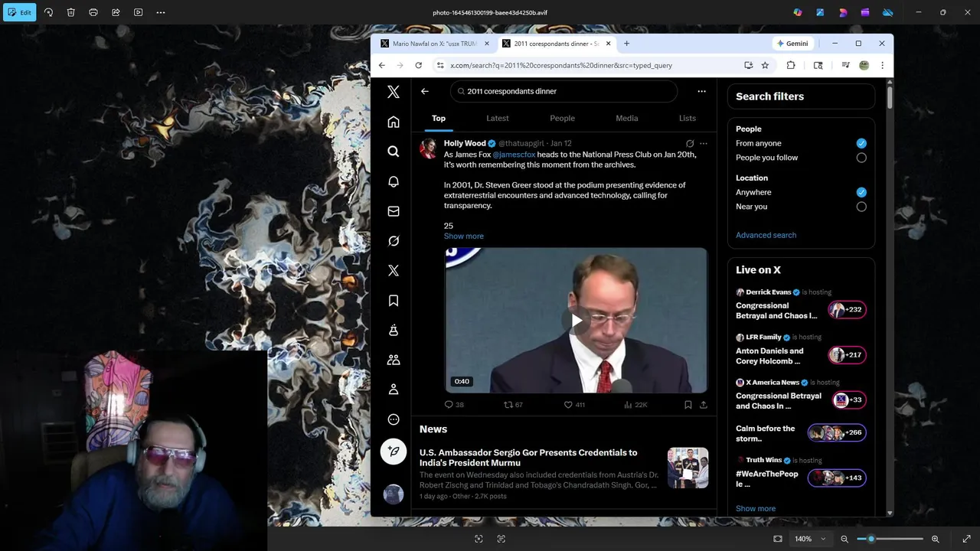Screen dimensions: 980x551
Task: Open the @jamescfox mention link
Action: pos(514,155)
